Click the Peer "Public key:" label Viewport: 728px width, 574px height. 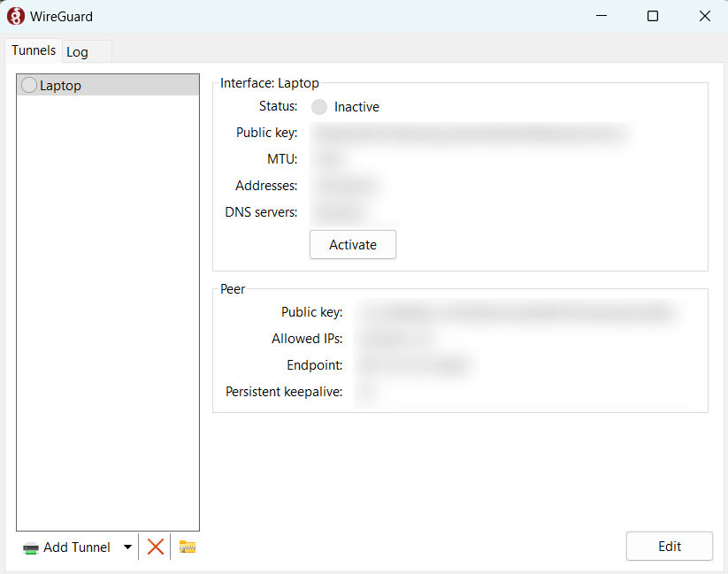pos(311,312)
